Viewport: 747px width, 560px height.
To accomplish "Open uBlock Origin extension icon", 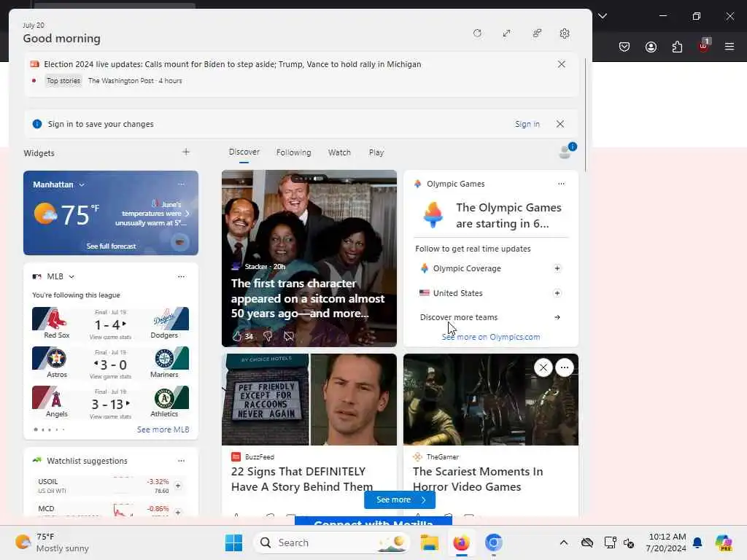I will [x=704, y=46].
